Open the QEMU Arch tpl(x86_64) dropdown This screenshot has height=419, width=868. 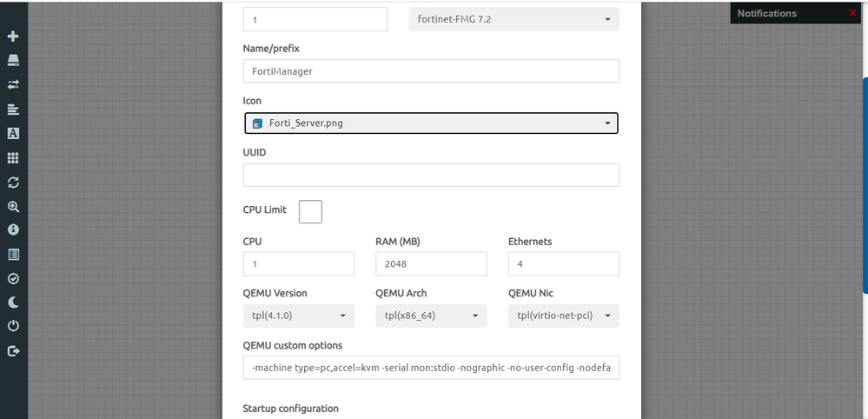click(x=431, y=316)
